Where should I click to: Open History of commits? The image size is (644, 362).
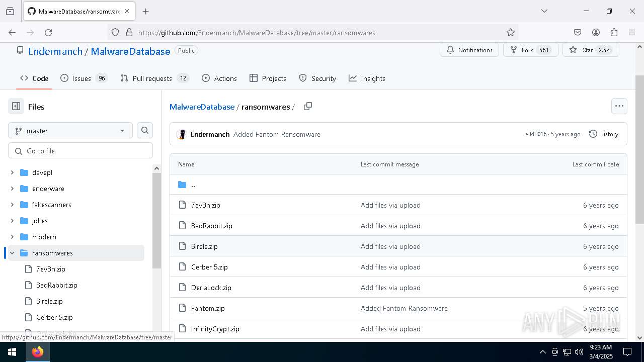[604, 134]
